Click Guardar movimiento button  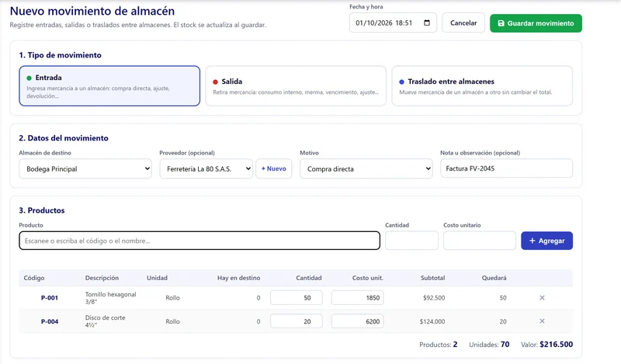coord(536,23)
